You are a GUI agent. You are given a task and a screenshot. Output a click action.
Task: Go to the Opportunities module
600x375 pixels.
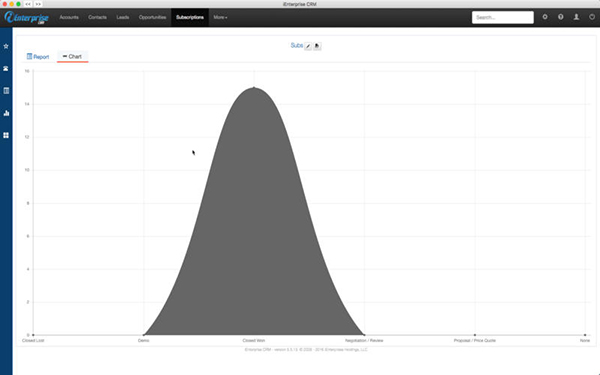[x=152, y=17]
